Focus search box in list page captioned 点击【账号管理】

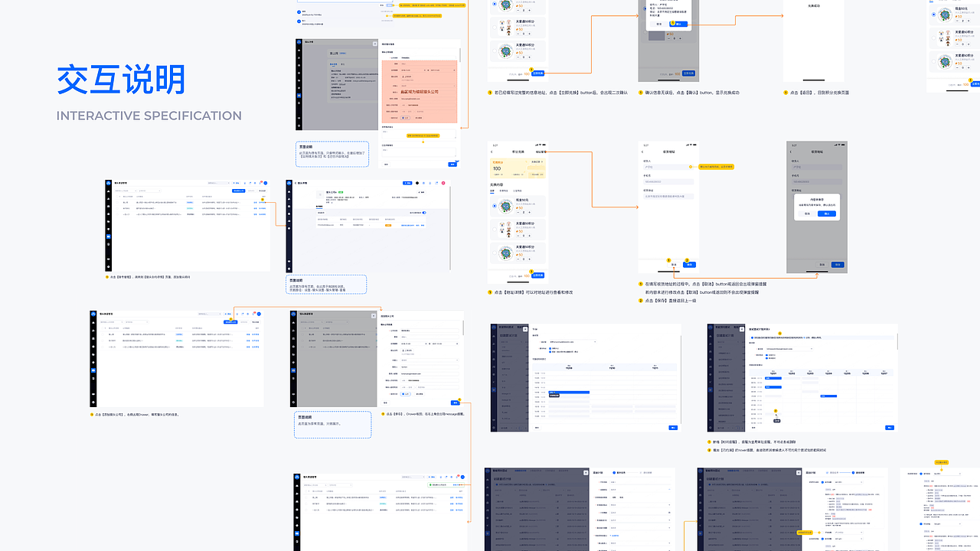(219, 183)
